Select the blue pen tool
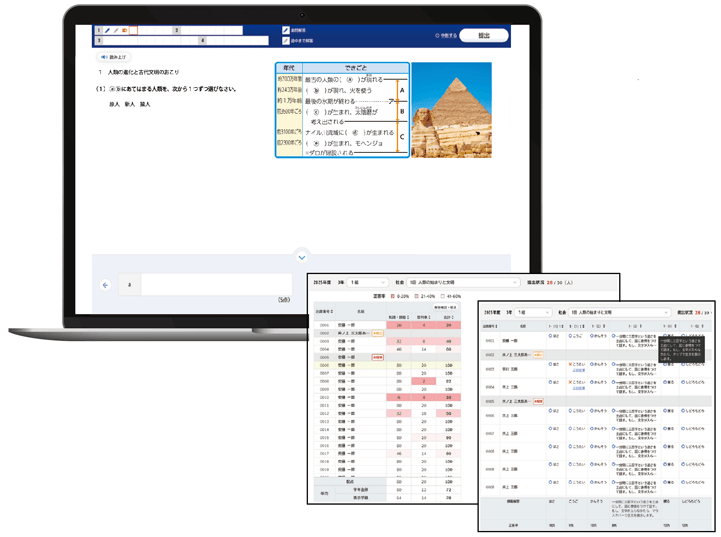 pyautogui.click(x=108, y=31)
